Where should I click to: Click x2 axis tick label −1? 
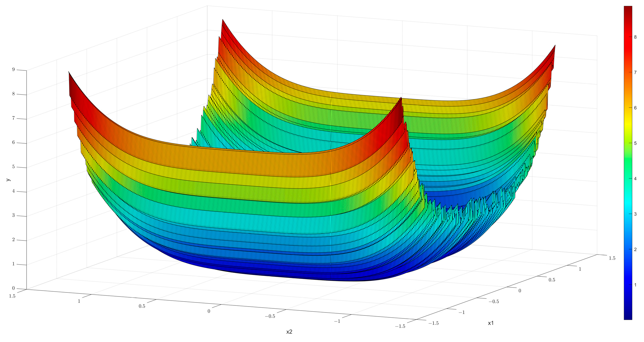[x=337, y=321]
